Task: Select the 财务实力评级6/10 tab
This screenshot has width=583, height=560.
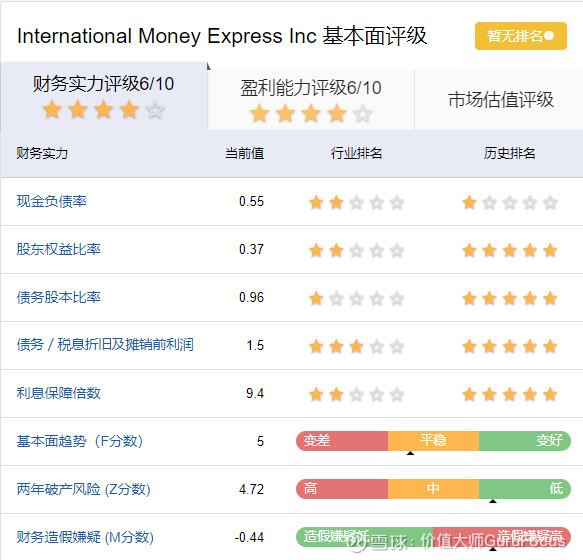Action: [103, 96]
